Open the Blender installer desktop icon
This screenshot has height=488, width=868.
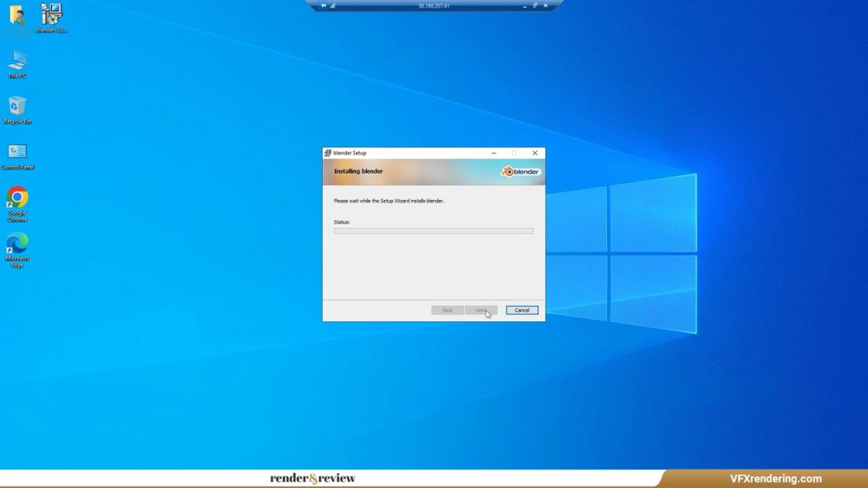[x=51, y=18]
